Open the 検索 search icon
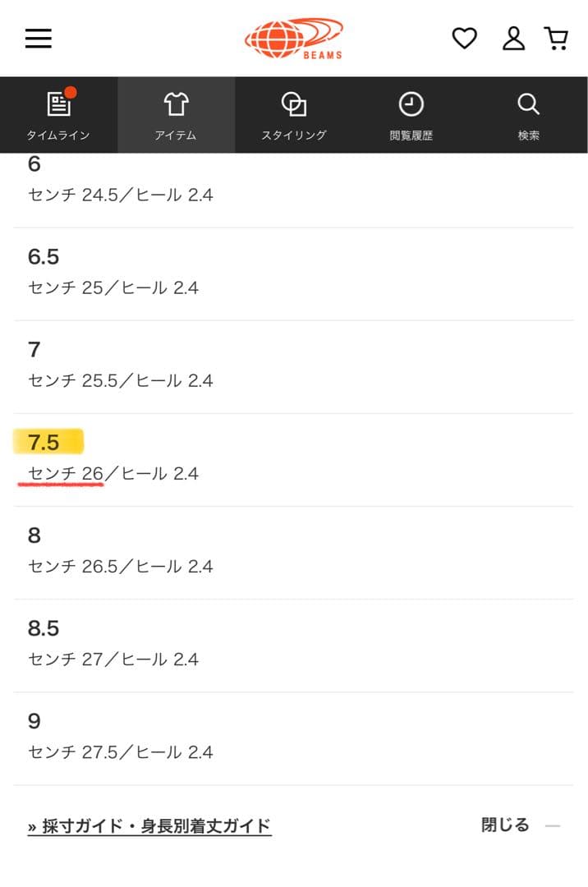Image resolution: width=588 pixels, height=887 pixels. click(528, 115)
